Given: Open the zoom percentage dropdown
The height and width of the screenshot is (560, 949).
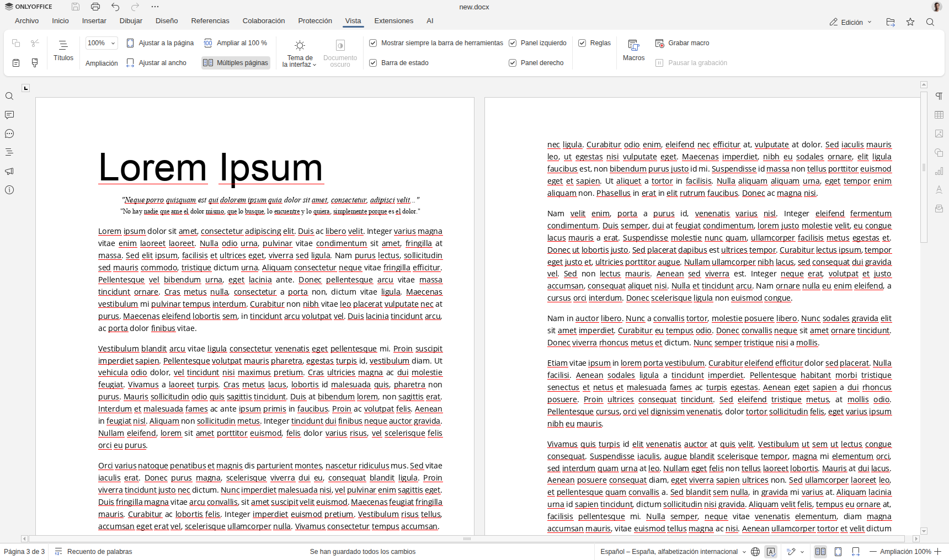Looking at the screenshot, I should [x=112, y=42].
